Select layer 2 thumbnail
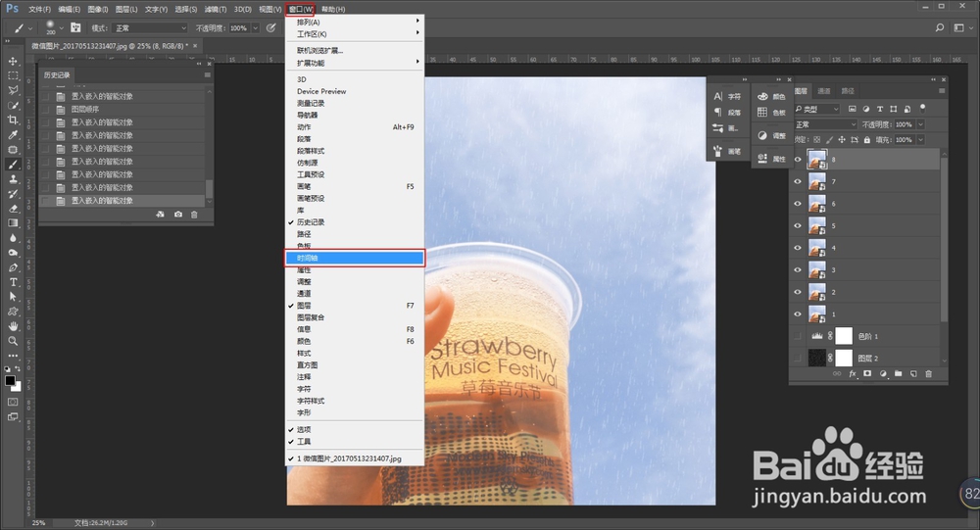Viewport: 980px width, 530px height. (817, 292)
